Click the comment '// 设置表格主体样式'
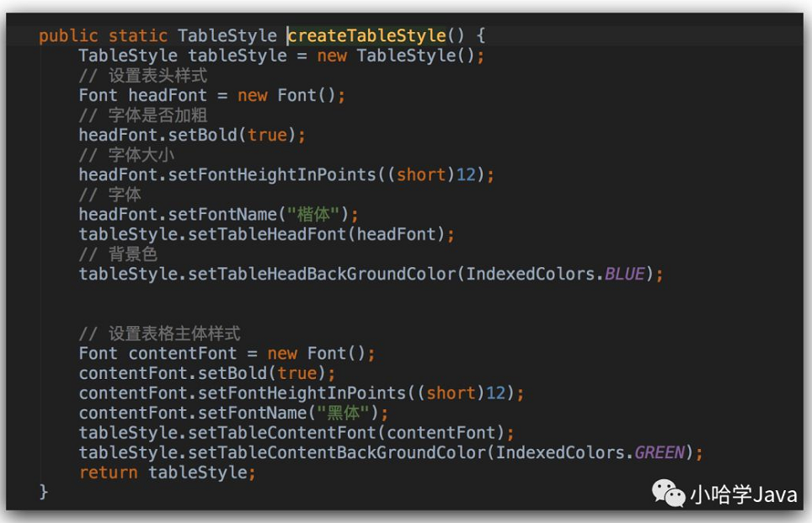The height and width of the screenshot is (523, 812). [159, 334]
